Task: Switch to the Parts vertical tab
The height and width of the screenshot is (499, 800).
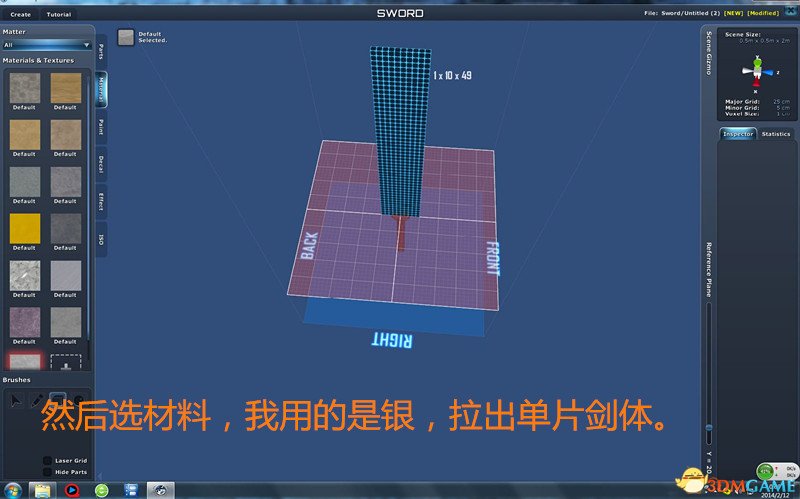Action: pyautogui.click(x=101, y=52)
